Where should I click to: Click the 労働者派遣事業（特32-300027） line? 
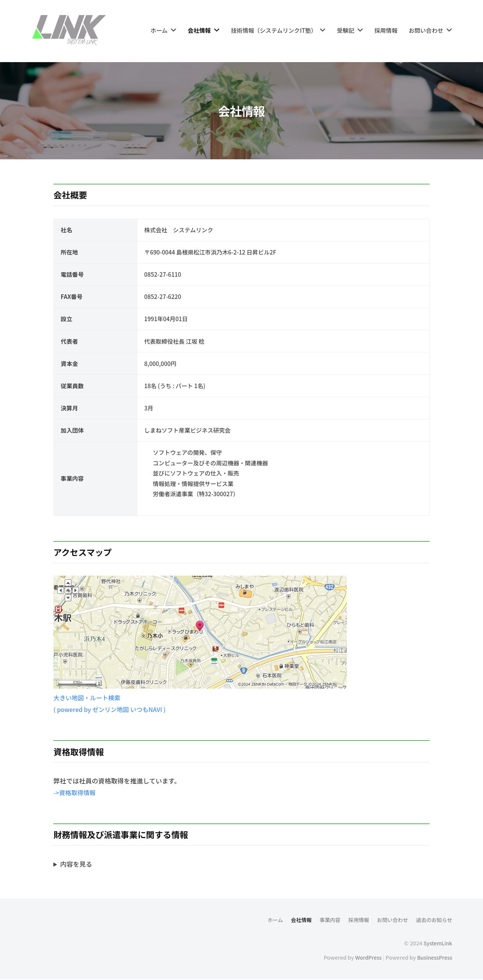click(x=195, y=494)
